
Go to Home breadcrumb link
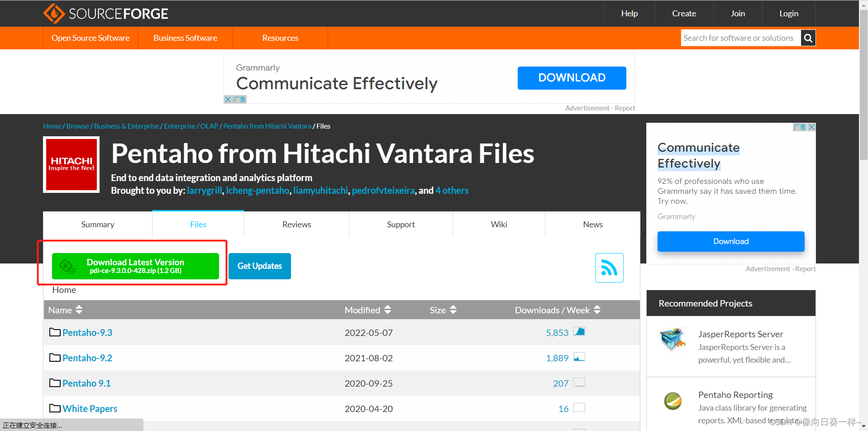click(x=52, y=126)
